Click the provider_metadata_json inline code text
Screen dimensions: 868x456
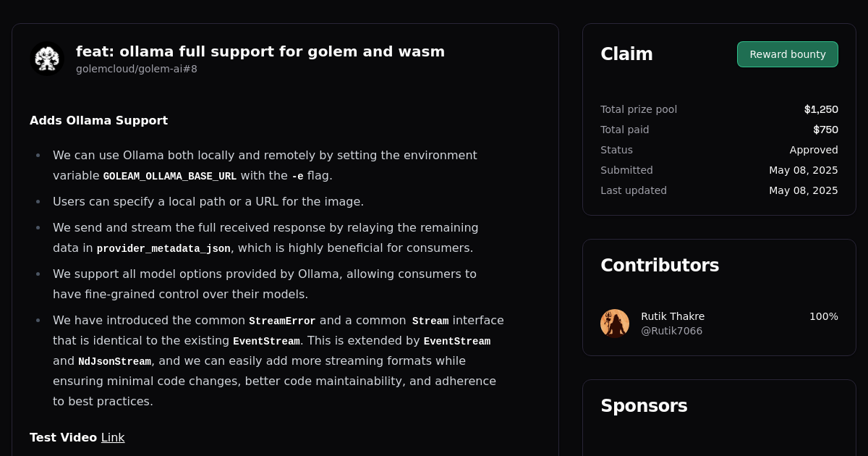pyautogui.click(x=163, y=248)
